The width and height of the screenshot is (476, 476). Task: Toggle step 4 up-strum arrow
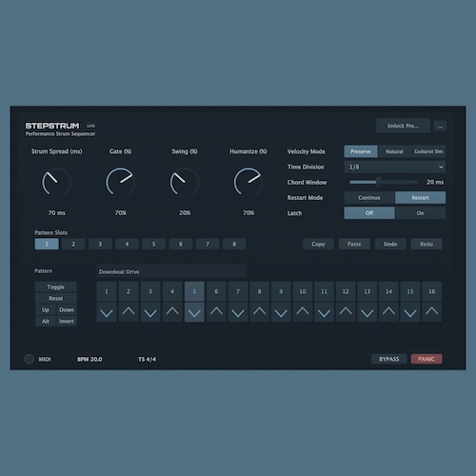point(172,312)
